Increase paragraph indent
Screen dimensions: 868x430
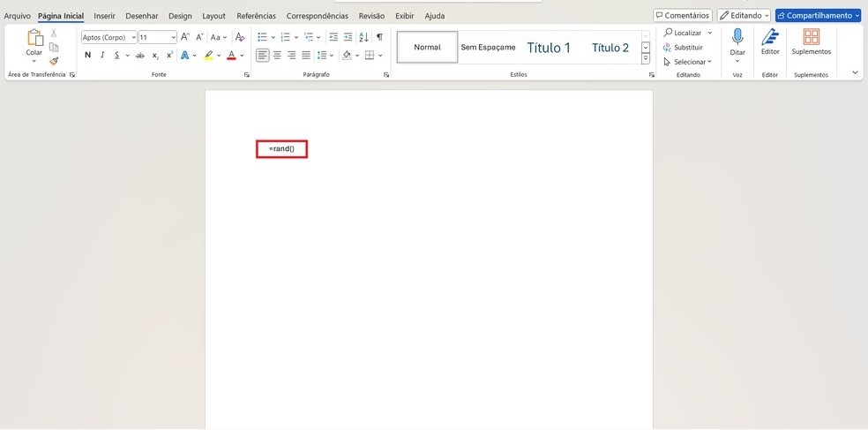[x=348, y=37]
